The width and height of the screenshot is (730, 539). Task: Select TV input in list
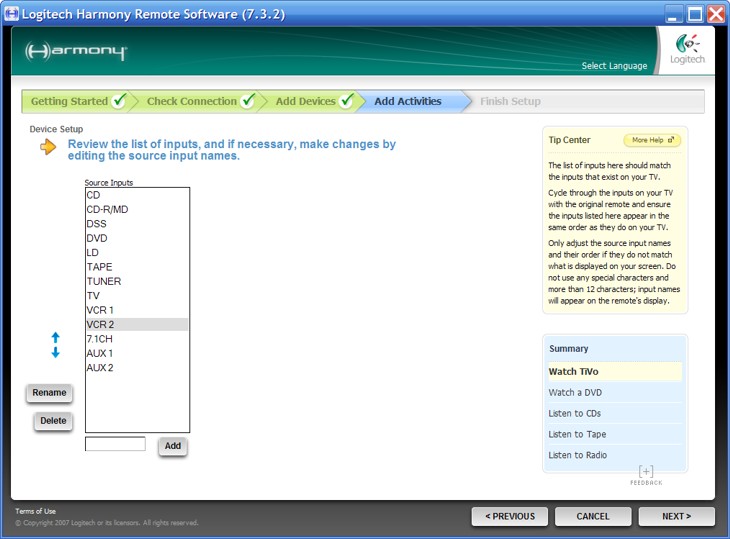coord(137,296)
